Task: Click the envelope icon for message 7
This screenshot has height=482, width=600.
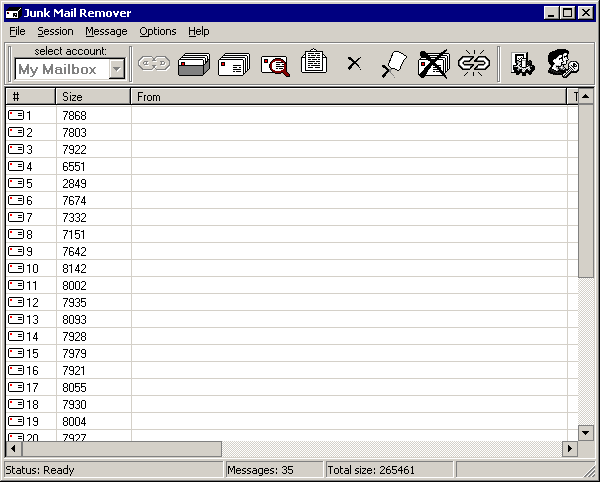Action: [x=16, y=217]
